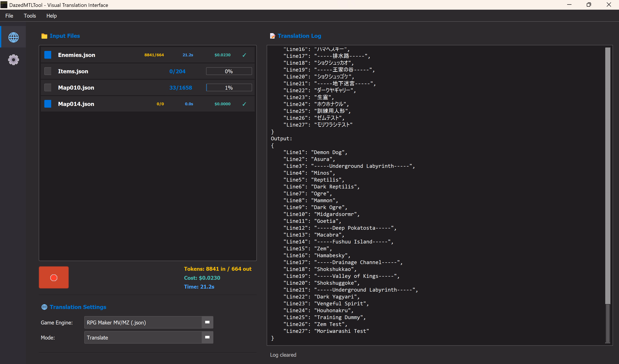This screenshot has width=619, height=364.
Task: Uncheck the Enemies.json checkbox
Action: (x=48, y=55)
